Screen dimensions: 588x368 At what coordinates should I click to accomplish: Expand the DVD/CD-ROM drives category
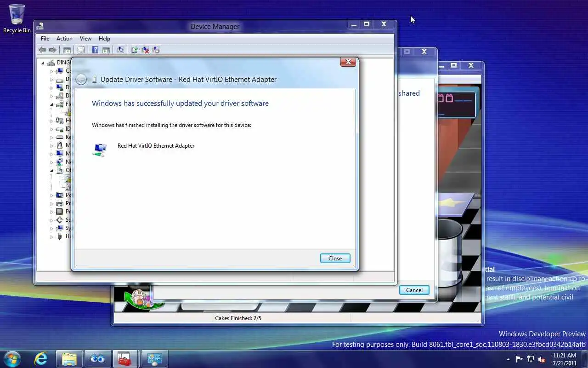[51, 96]
